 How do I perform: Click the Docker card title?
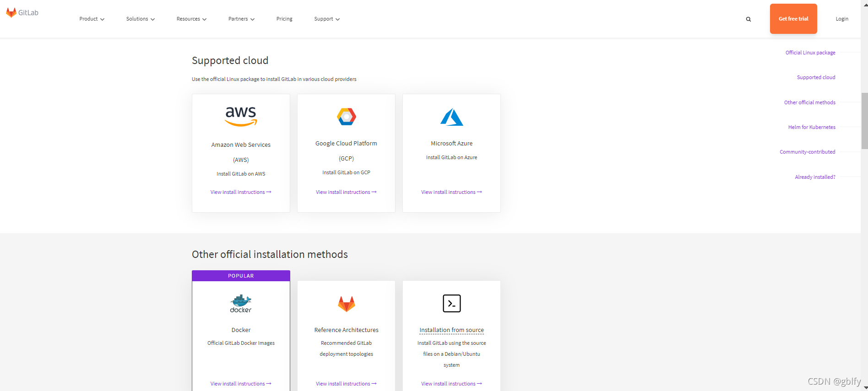[x=241, y=330]
